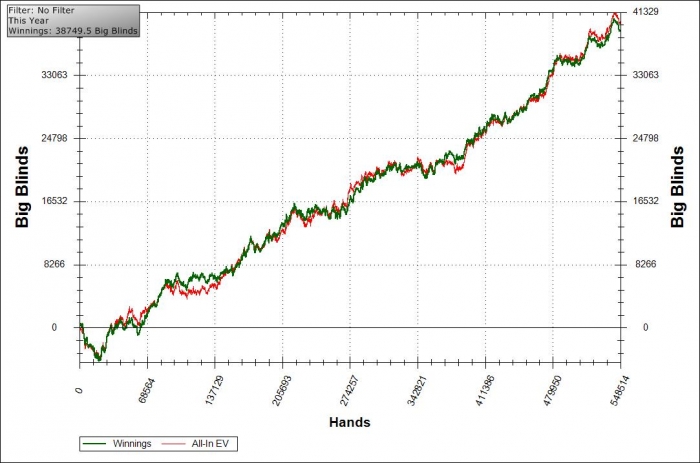Click the 'All-In EV' legend label

(210, 444)
